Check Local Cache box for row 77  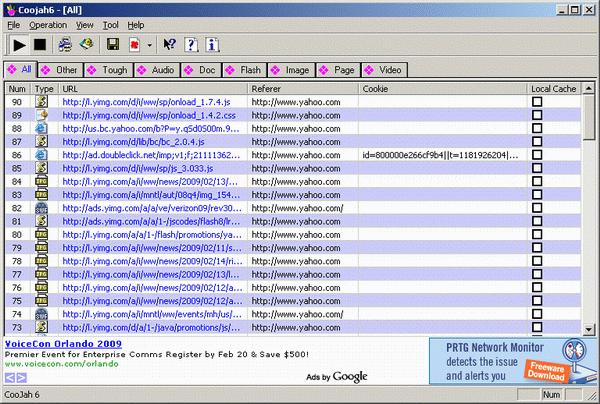(x=537, y=274)
